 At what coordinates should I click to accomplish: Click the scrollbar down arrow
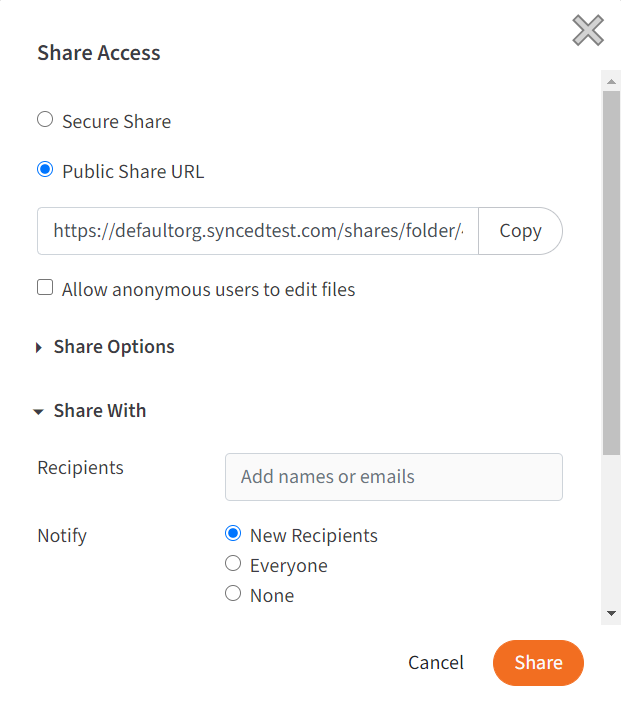tap(611, 613)
